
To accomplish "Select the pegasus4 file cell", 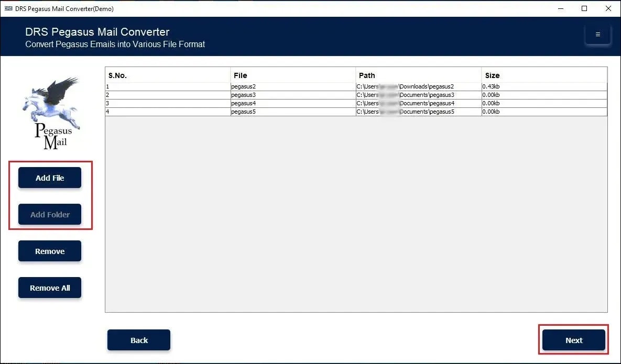I will pyautogui.click(x=293, y=103).
